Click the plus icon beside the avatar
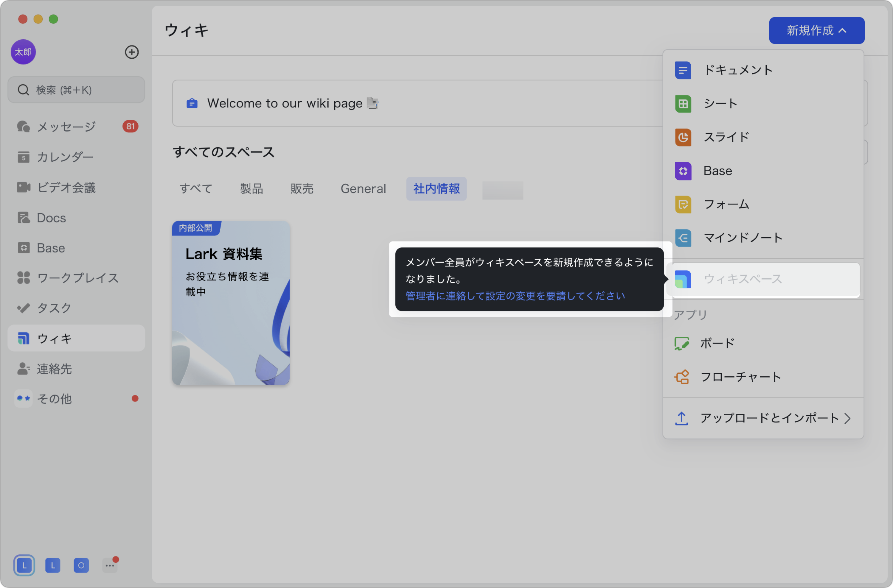This screenshot has height=588, width=893. coord(132,52)
